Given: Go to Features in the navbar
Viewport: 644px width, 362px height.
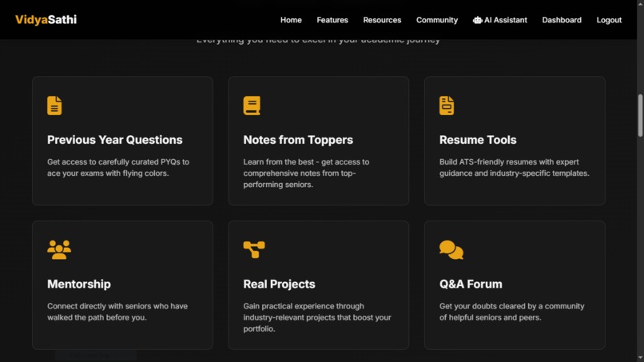Looking at the screenshot, I should (332, 20).
